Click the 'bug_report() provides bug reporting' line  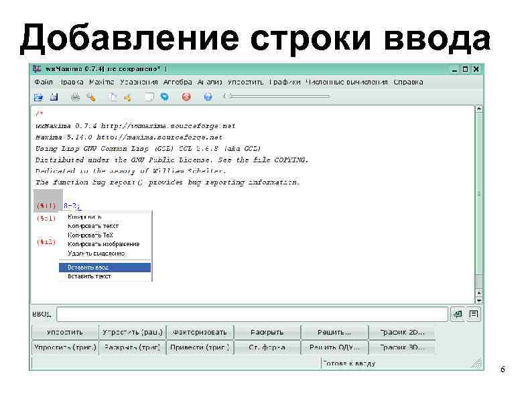coord(168,182)
